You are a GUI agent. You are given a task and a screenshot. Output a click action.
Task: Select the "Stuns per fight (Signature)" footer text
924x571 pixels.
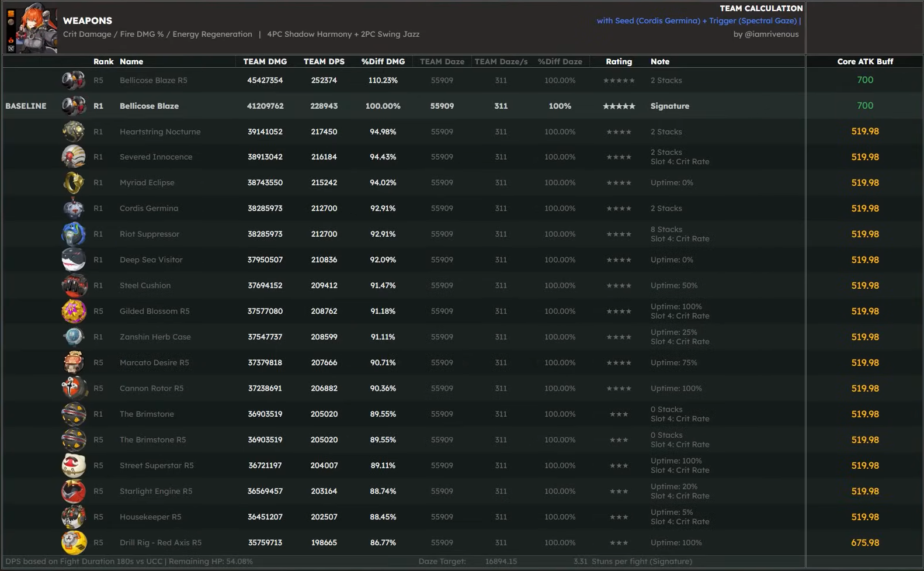click(642, 561)
